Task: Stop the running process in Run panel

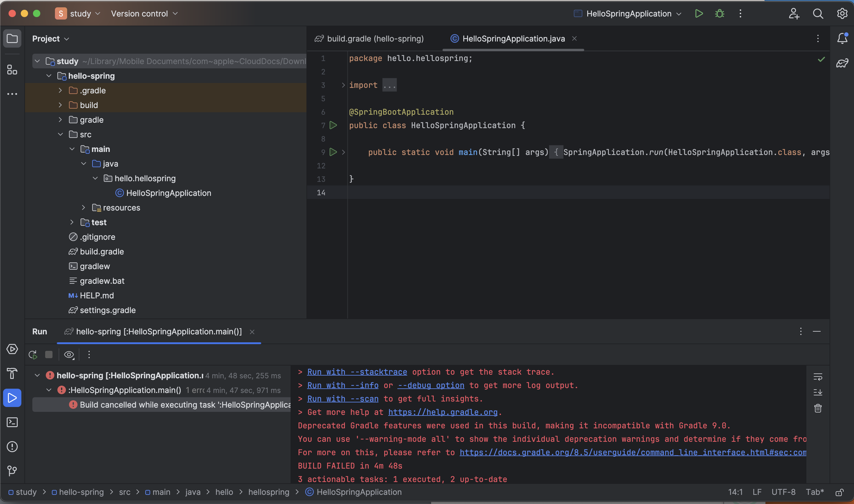Action: coord(49,355)
